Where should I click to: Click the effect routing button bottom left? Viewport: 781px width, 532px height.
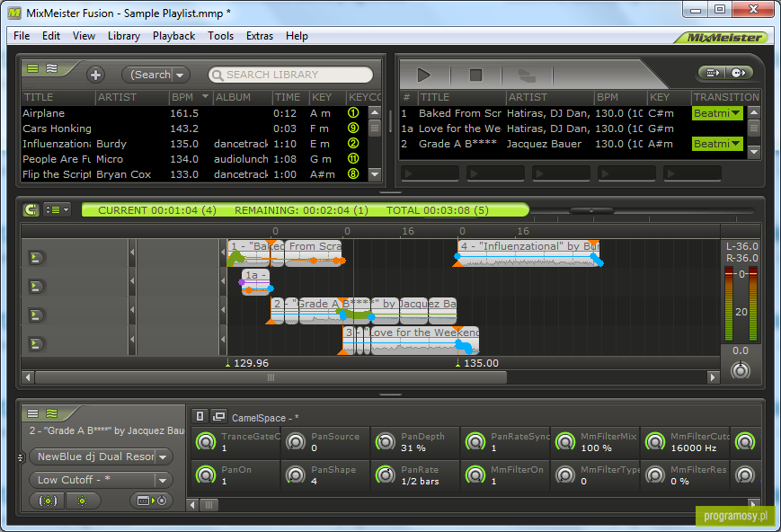point(151,501)
